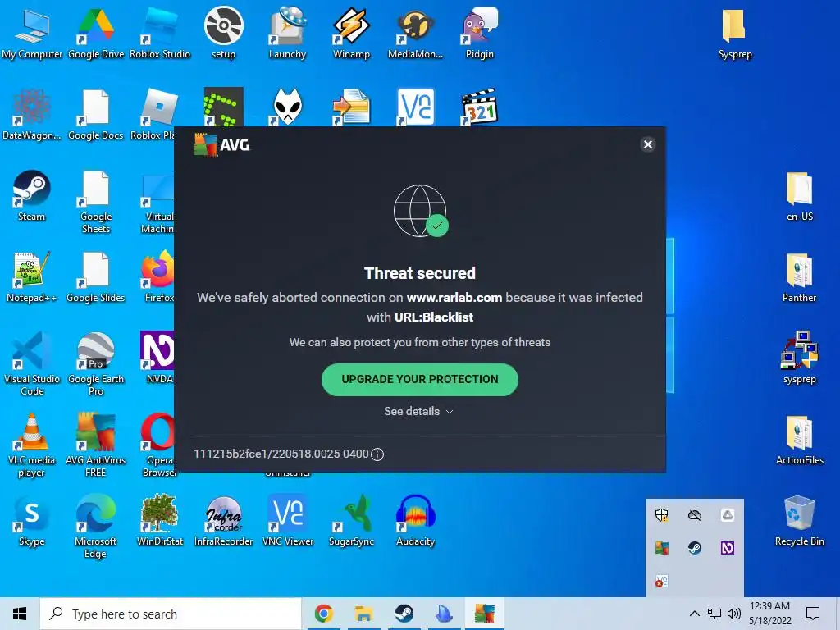
Task: Launch VNC Viewer desktop shortcut
Action: click(x=288, y=521)
